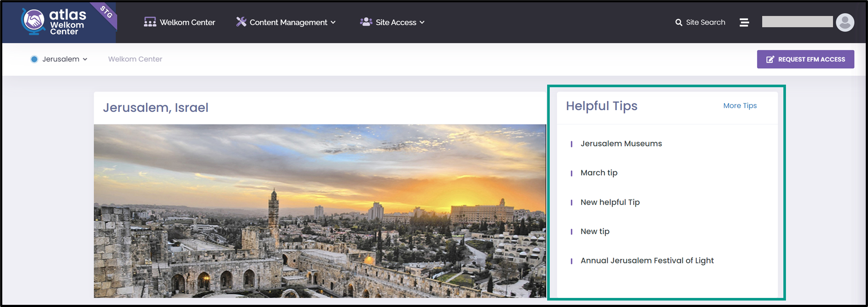Click the blue Jerusalem location dot

pyautogui.click(x=34, y=59)
